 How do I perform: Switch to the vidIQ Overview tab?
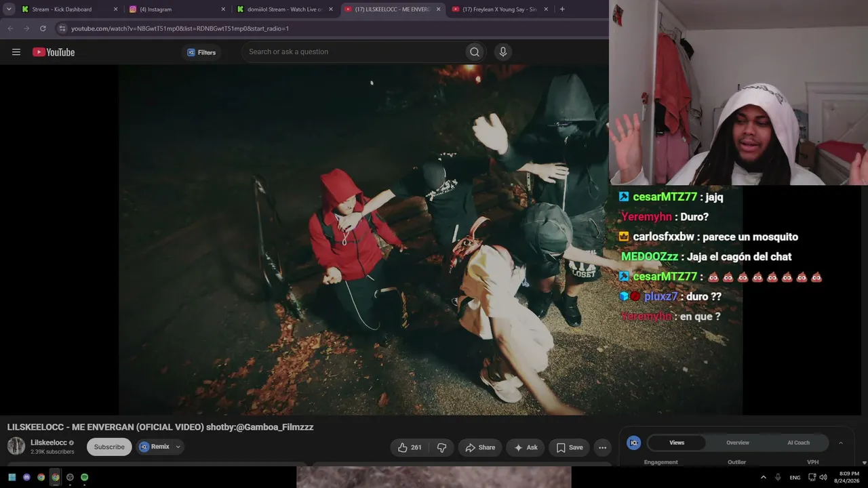tap(738, 443)
